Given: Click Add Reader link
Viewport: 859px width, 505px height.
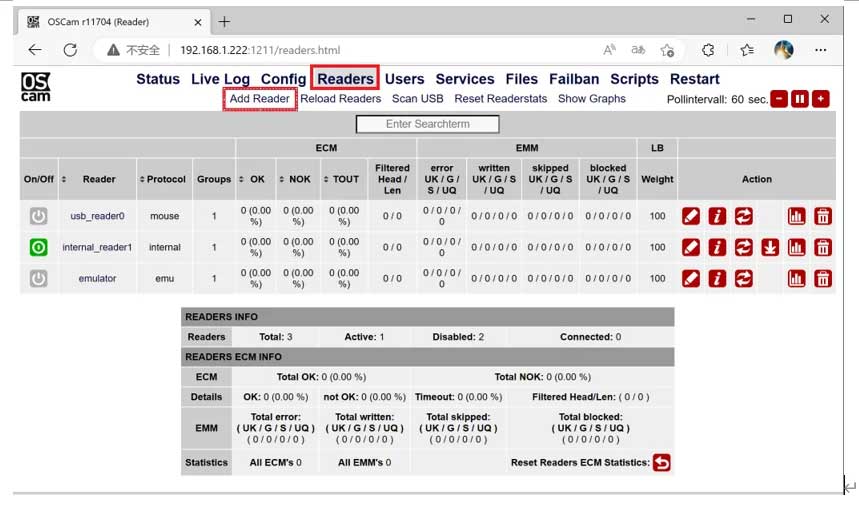Looking at the screenshot, I should click(x=259, y=99).
